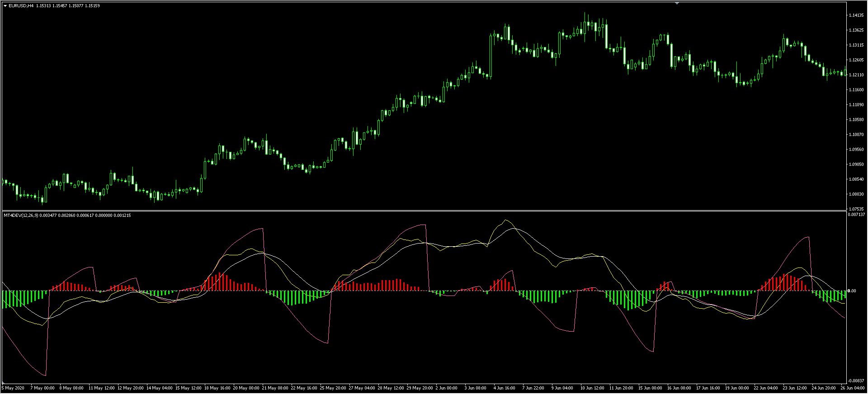Click the 2 Jun 00:00 time label
This screenshot has width=868, height=394.
[447, 388]
